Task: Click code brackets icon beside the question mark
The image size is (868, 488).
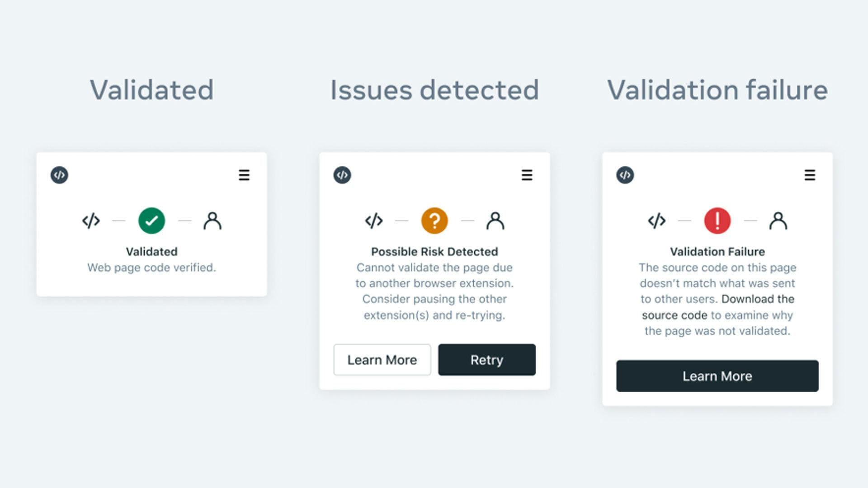Action: tap(374, 221)
